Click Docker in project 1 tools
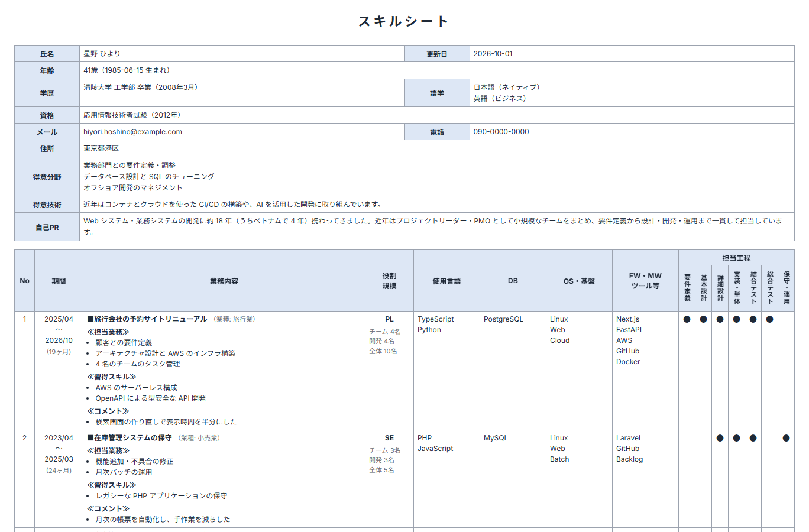809x532 pixels. click(628, 362)
